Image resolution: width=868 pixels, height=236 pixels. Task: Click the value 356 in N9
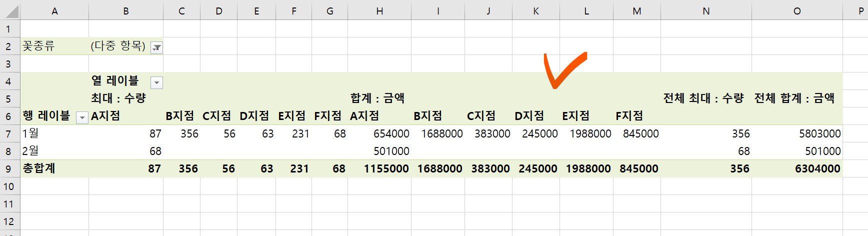[740, 169]
